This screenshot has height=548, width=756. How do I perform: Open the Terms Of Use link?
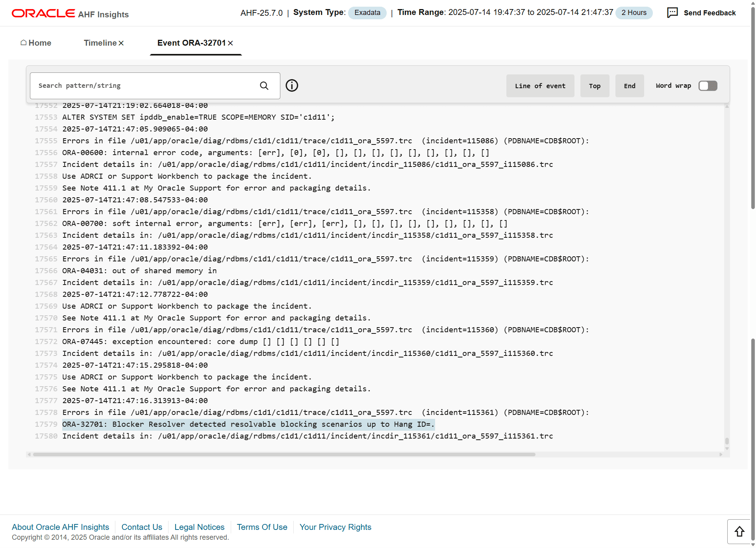click(262, 527)
